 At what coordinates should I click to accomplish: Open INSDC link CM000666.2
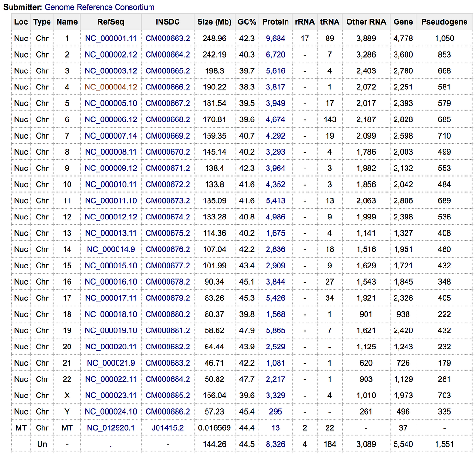pos(168,87)
